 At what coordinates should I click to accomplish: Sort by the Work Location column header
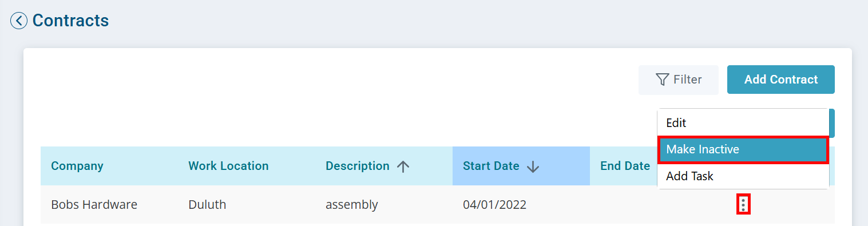coord(228,166)
